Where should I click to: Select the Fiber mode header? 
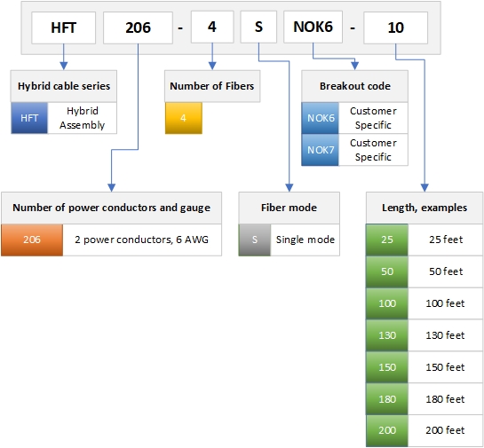click(289, 208)
